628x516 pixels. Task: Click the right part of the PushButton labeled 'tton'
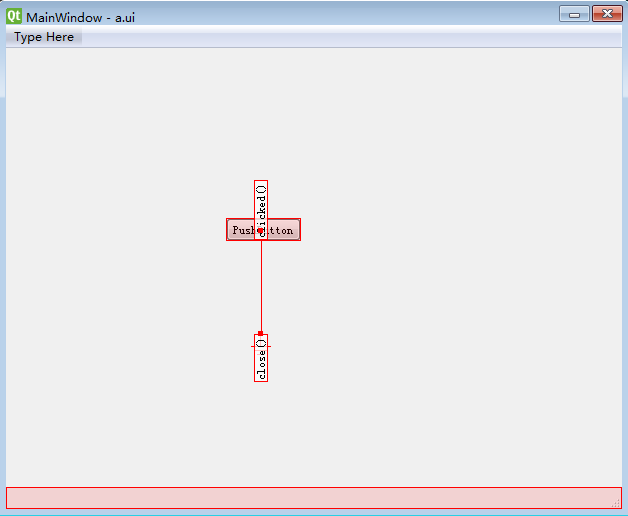point(283,230)
